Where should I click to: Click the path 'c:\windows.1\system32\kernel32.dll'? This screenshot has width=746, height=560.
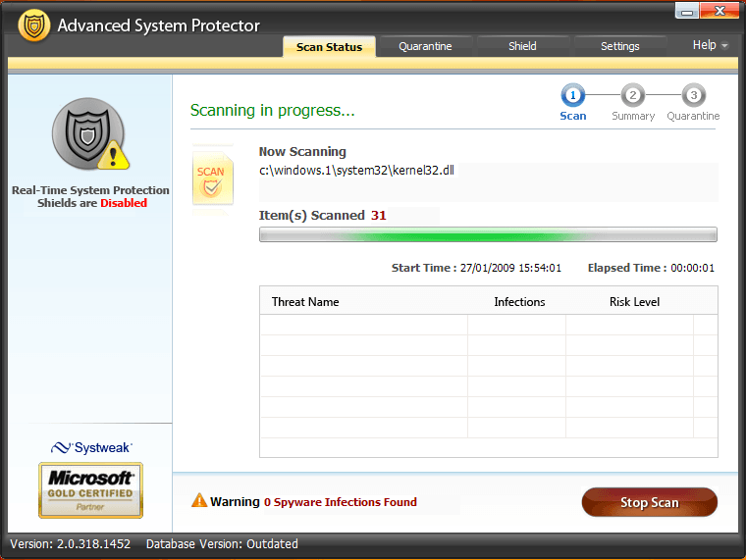357,171
